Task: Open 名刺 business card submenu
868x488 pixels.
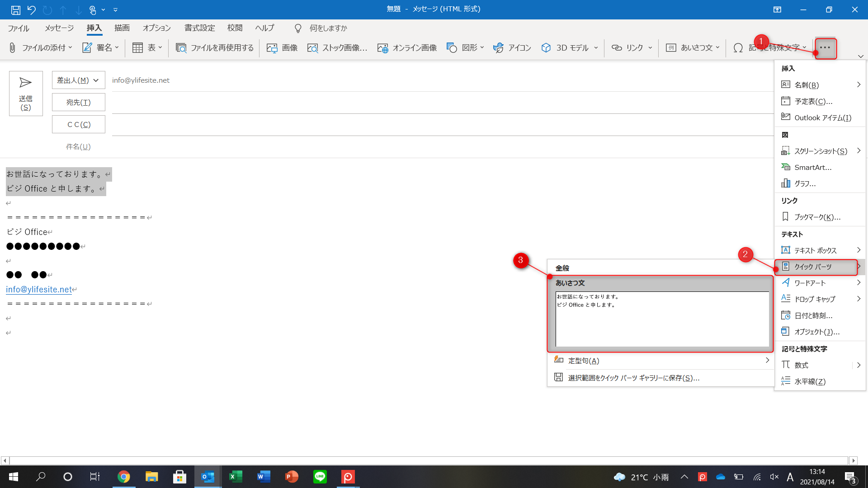Action: pos(820,85)
